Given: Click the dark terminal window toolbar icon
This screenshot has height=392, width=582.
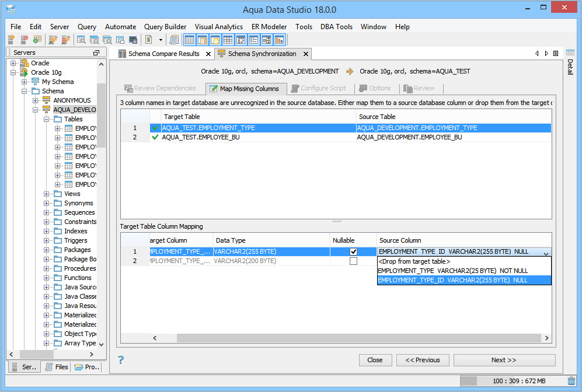Looking at the screenshot, I should click(x=133, y=40).
